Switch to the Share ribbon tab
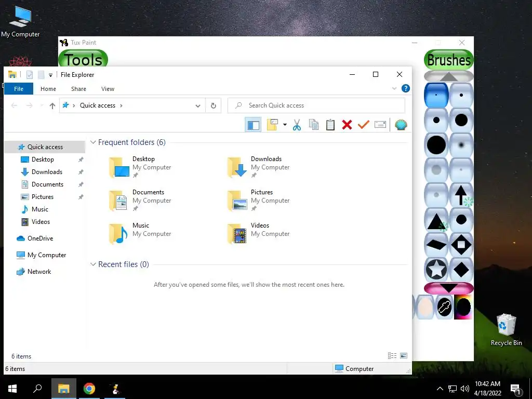This screenshot has height=399, width=532. tap(79, 89)
